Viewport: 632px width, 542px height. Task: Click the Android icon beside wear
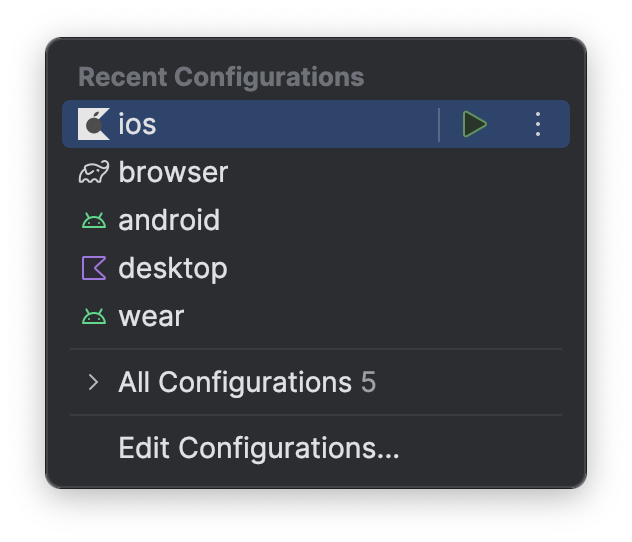pos(94,316)
